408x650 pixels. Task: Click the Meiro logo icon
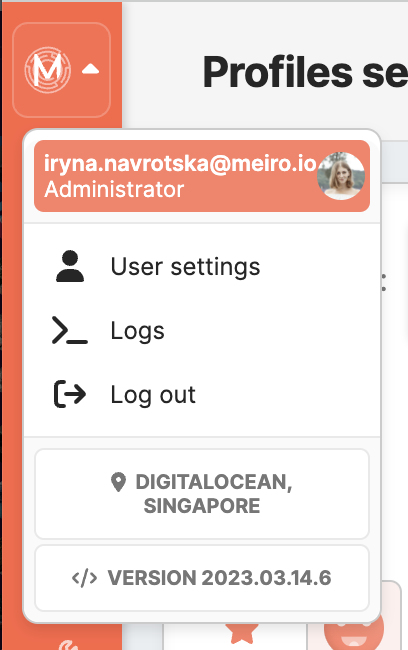pos(48,70)
